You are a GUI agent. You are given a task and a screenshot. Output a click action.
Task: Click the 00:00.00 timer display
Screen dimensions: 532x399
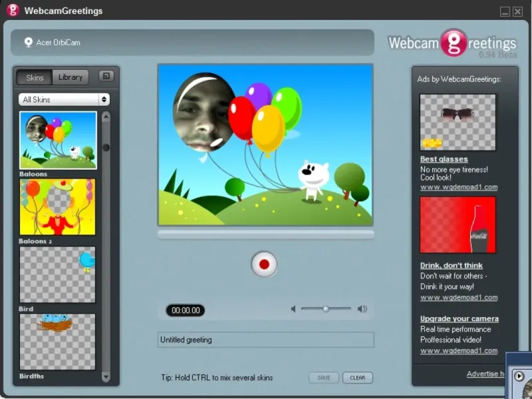(186, 310)
